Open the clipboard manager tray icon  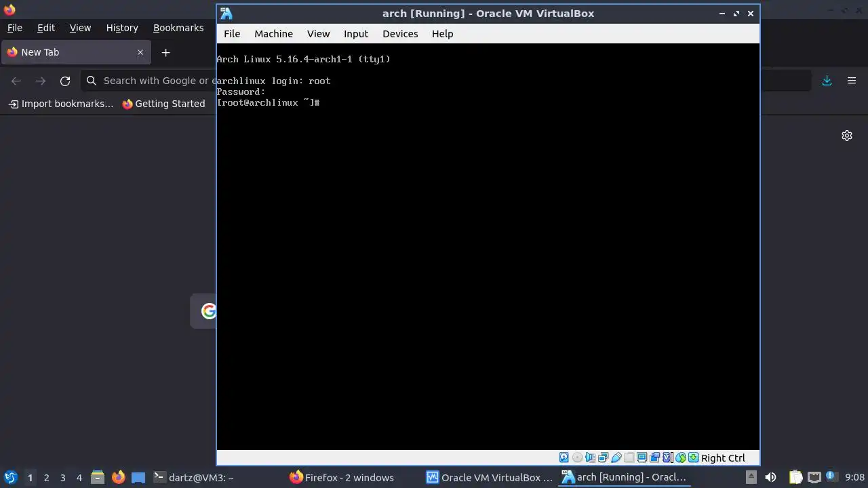click(795, 477)
